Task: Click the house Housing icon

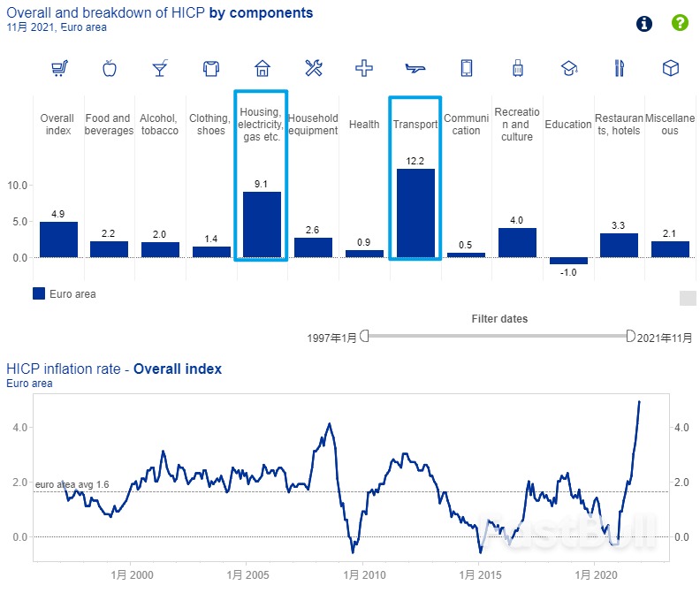Action: click(262, 68)
